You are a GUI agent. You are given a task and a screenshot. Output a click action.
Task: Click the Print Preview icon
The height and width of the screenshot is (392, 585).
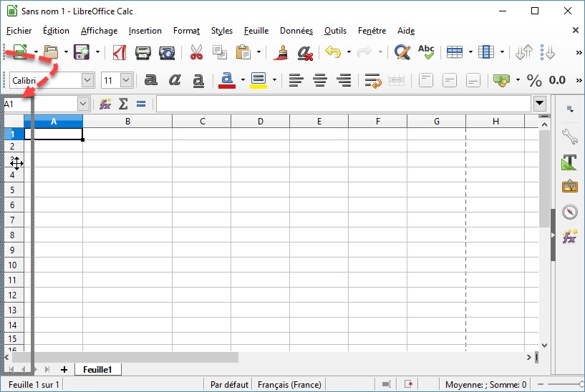[x=167, y=52]
